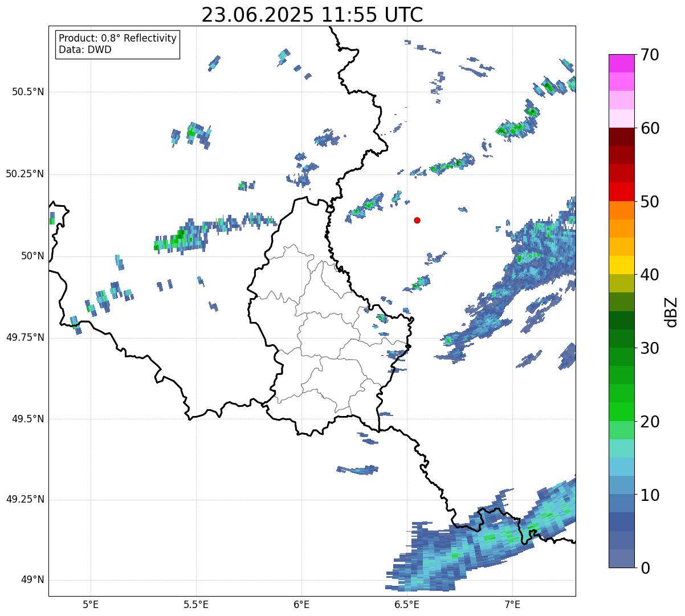The height and width of the screenshot is (616, 685).
Task: Click the colorbar value 0
Action: coord(645,568)
